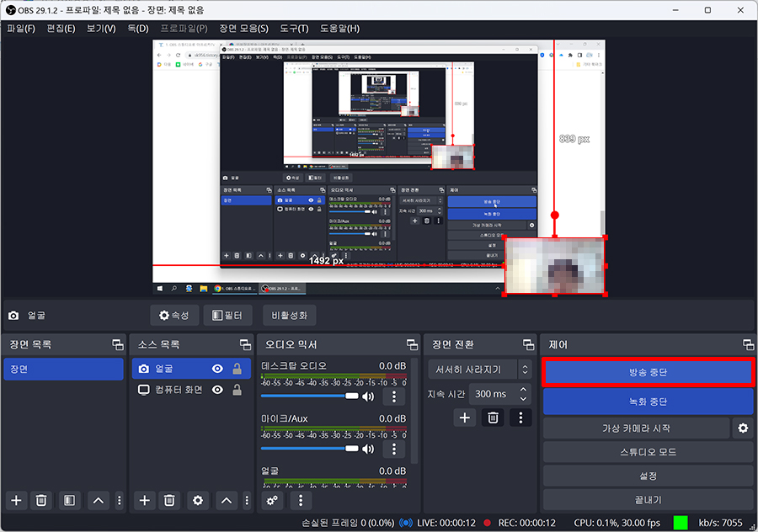The image size is (758, 532).
Task: Click the 비활성화 deactivate button
Action: point(289,315)
